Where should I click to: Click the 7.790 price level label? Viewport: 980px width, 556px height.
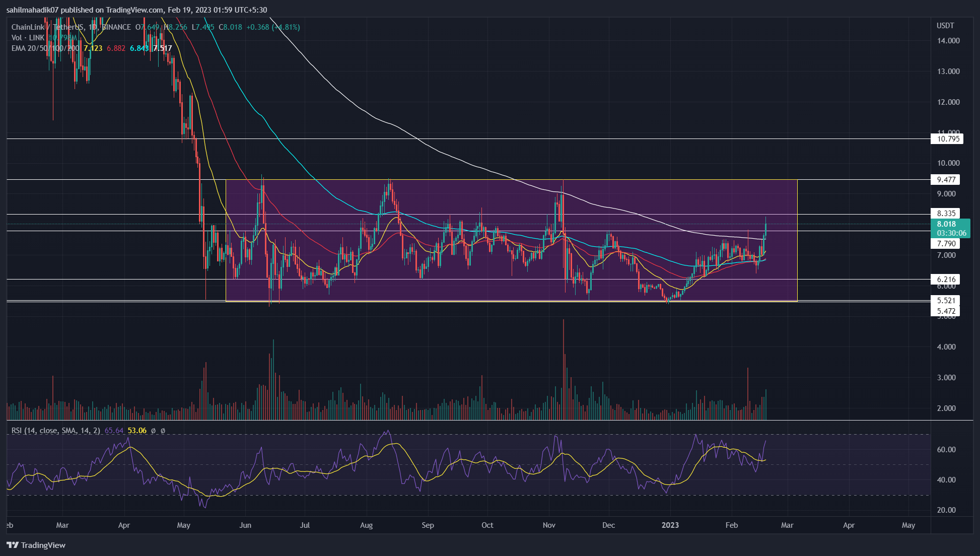tap(945, 243)
